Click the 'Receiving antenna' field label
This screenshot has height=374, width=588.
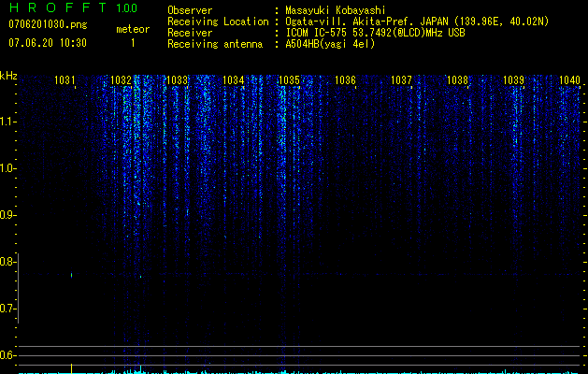(215, 44)
